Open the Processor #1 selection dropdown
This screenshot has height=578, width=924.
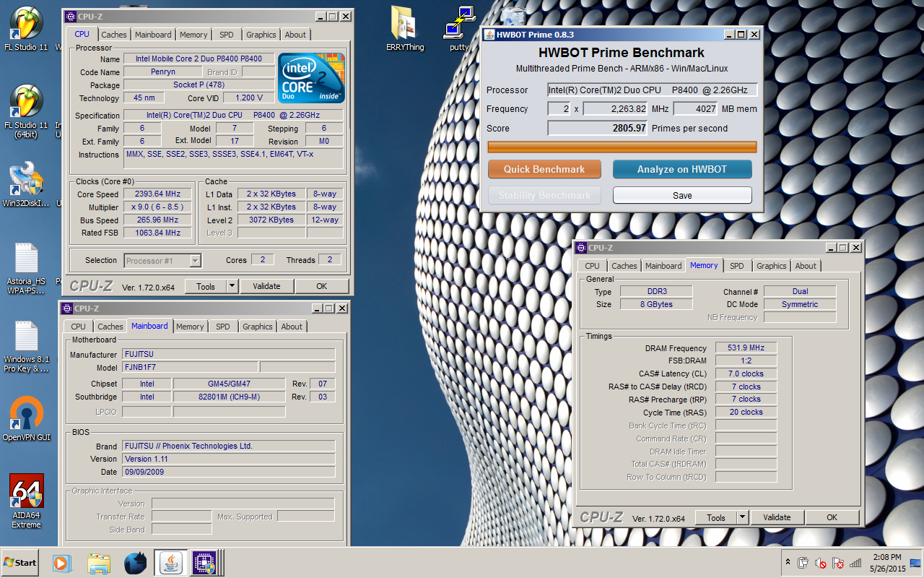162,261
